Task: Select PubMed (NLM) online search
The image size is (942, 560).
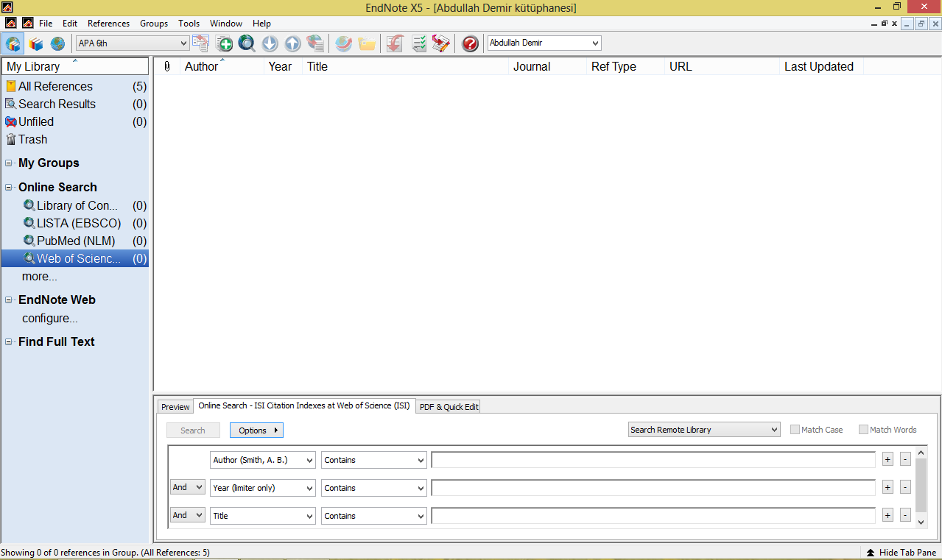Action: tap(76, 241)
